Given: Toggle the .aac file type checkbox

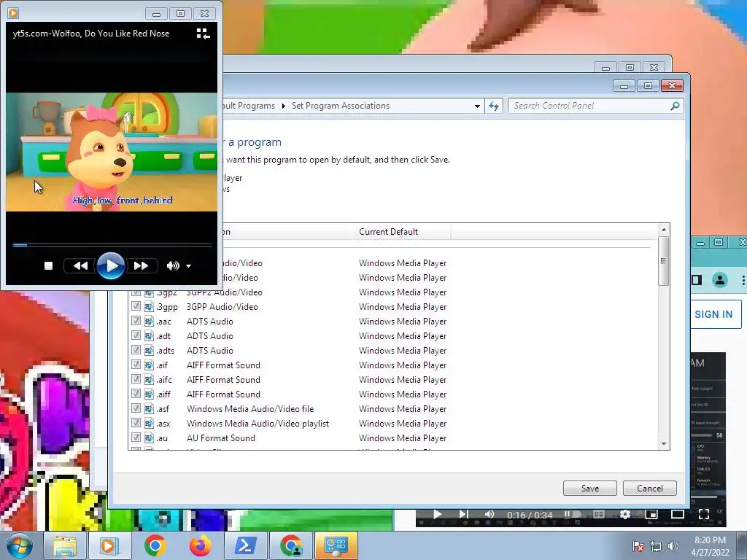Looking at the screenshot, I should coord(136,321).
